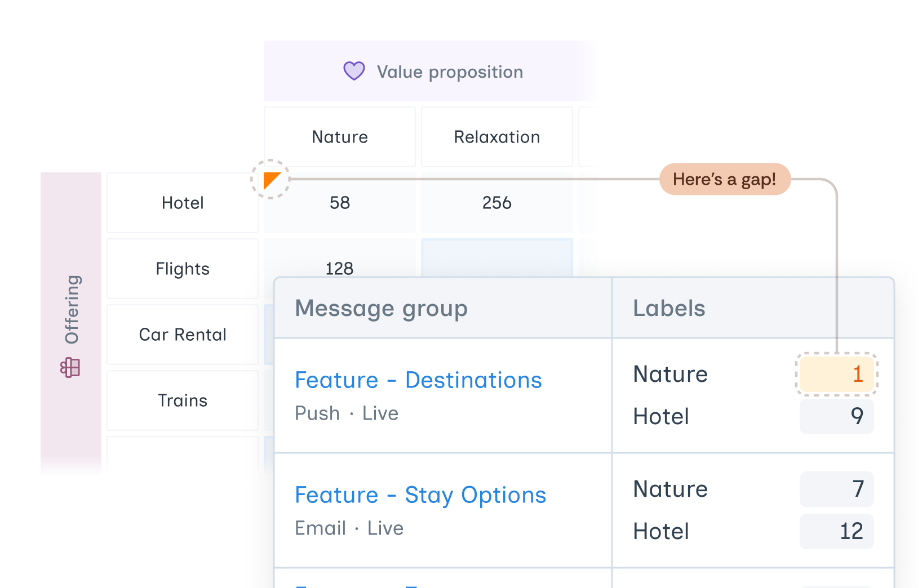Click the Message group column header
Image resolution: width=918 pixels, height=588 pixels.
click(381, 309)
